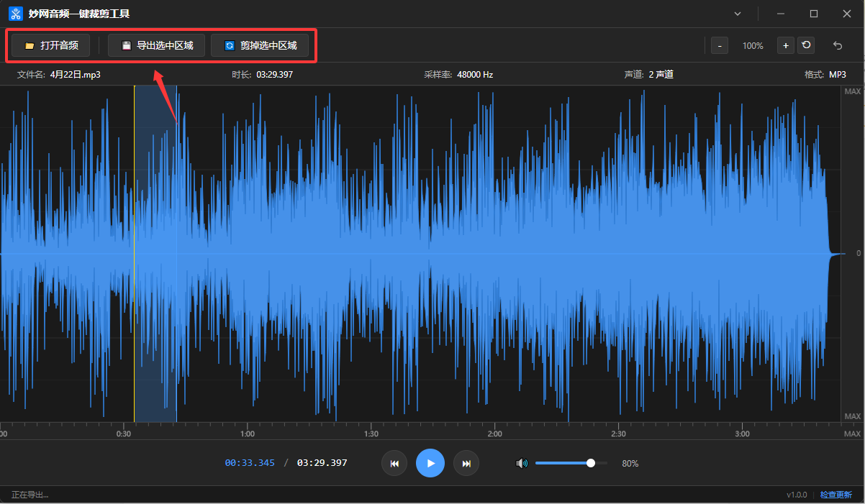Click Export Selected Region (导出选中区域) button

click(x=156, y=46)
